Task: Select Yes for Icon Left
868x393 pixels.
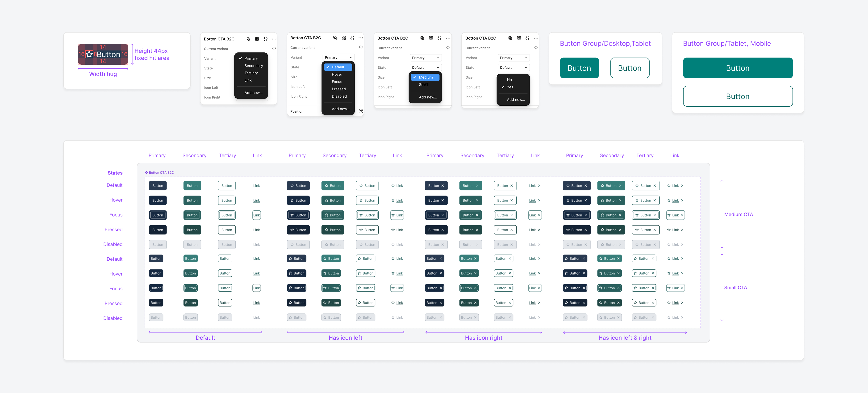Action: [510, 87]
